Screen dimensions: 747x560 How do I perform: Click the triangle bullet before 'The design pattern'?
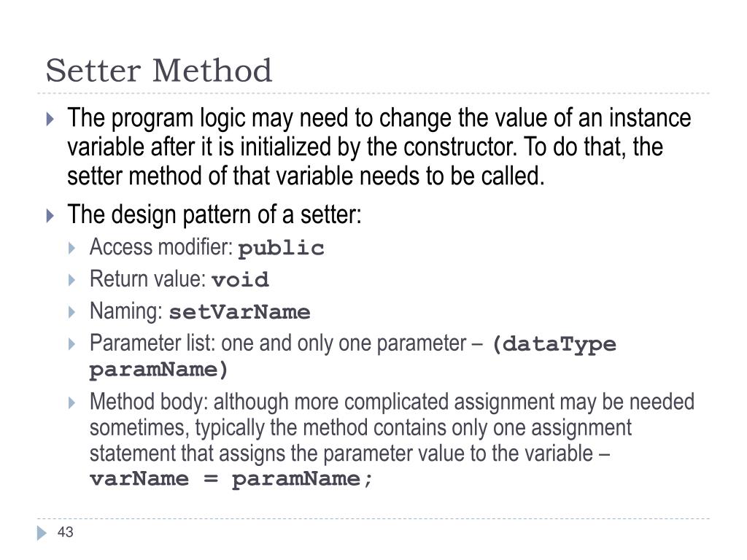[50, 215]
